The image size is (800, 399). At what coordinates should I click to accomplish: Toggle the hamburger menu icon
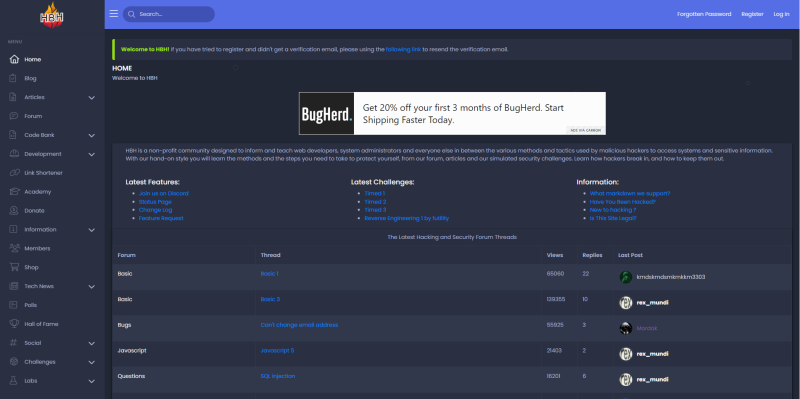click(x=114, y=14)
